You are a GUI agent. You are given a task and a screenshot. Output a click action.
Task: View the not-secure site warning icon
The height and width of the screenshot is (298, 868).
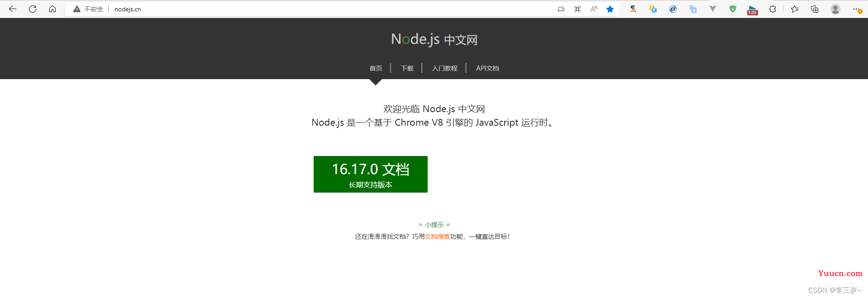click(77, 9)
